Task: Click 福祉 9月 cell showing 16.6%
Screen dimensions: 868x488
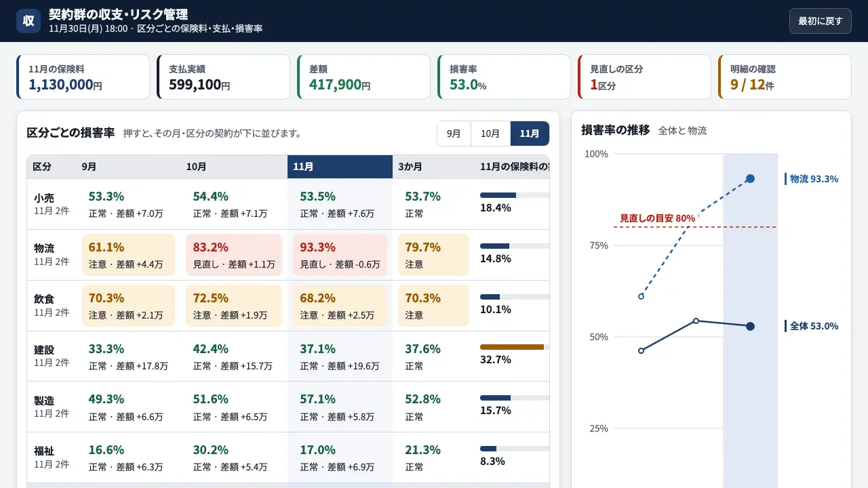Action: tap(128, 457)
